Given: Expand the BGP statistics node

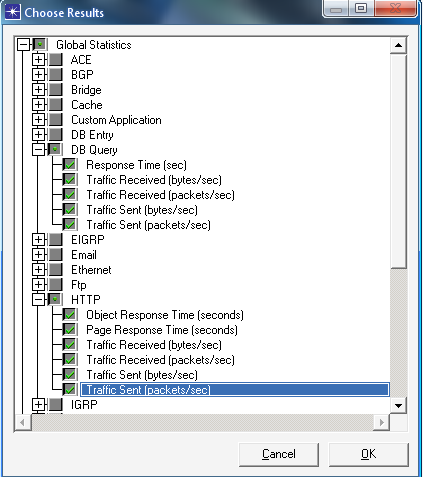Looking at the screenshot, I should pos(38,75).
